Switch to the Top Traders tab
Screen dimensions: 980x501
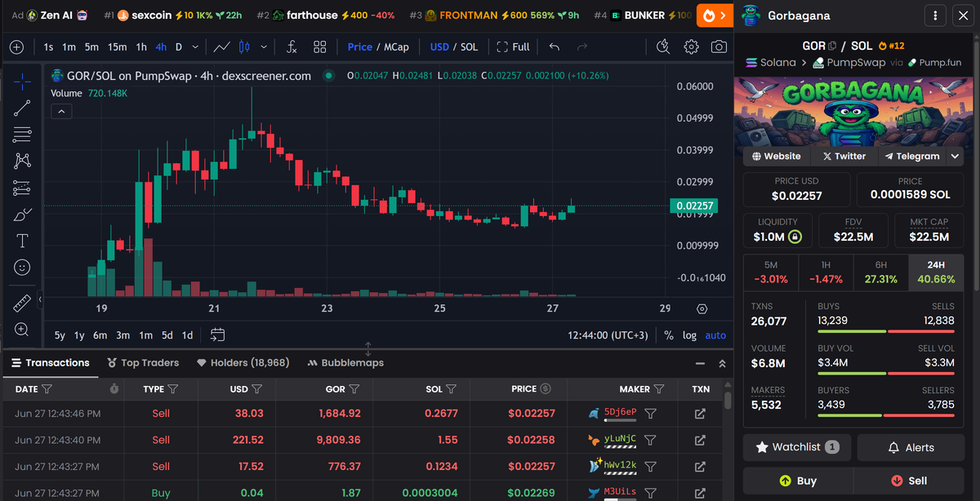coord(143,363)
